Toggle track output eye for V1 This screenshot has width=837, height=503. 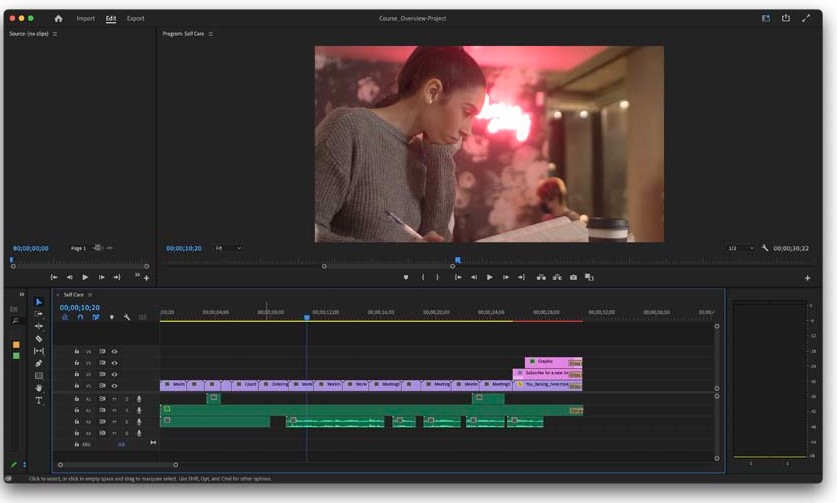coord(114,386)
